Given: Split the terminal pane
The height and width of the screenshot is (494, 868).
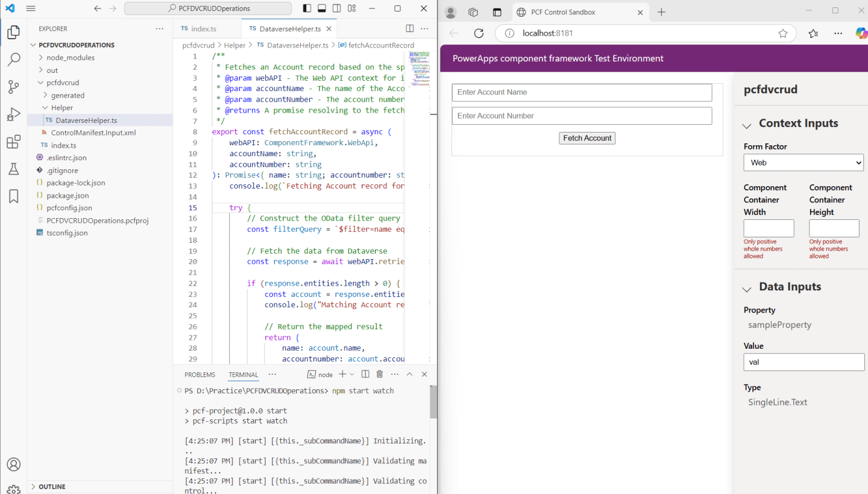Looking at the screenshot, I should point(367,374).
